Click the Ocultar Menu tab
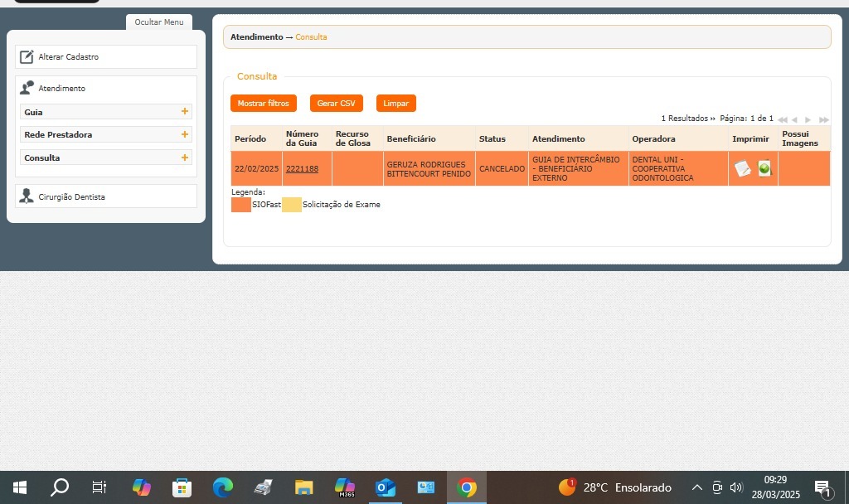This screenshot has height=504, width=849. (x=159, y=22)
